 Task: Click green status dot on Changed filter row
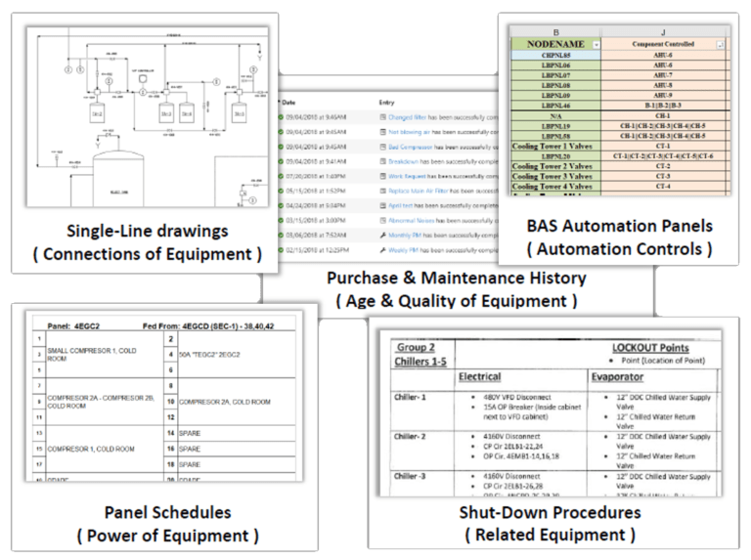tap(282, 117)
